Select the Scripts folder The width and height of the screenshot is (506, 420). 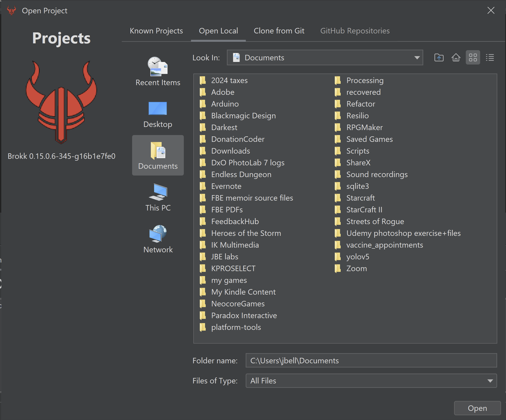357,151
